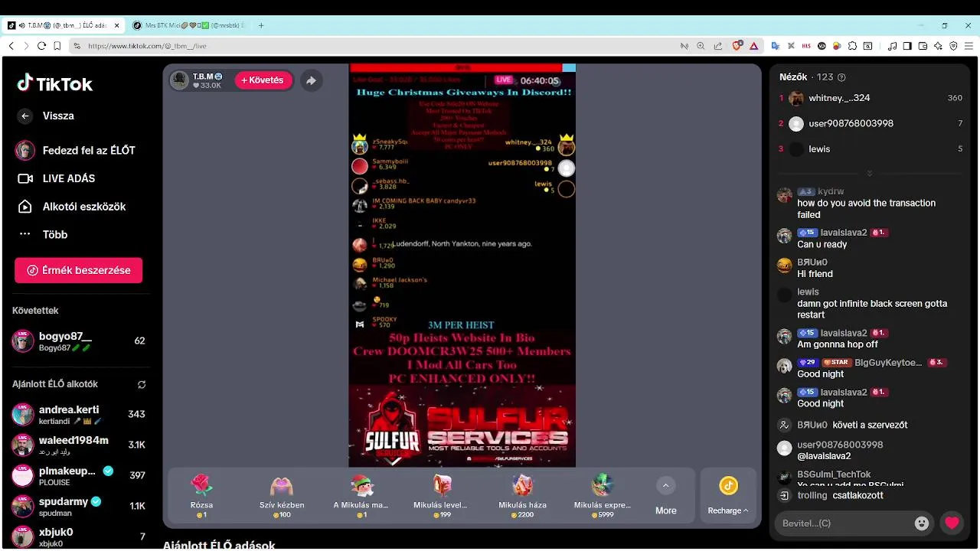
Task: Toggle the browser sidebar panel
Action: (x=907, y=46)
